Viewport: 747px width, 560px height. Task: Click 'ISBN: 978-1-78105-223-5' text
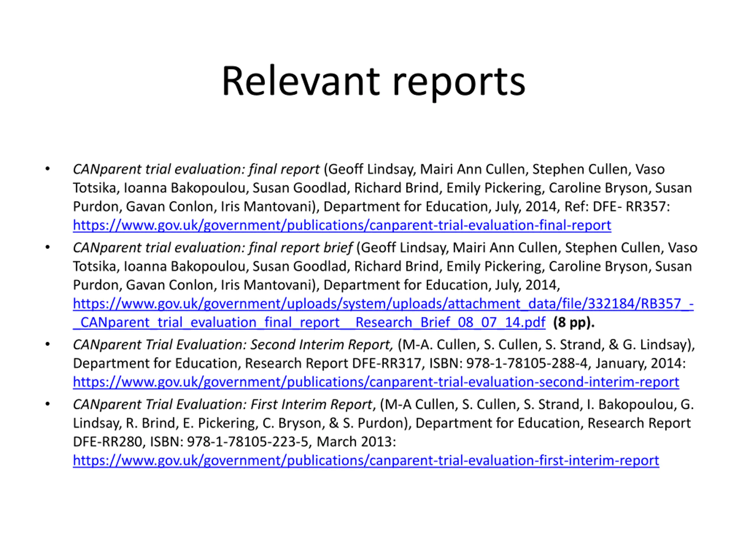229,442
